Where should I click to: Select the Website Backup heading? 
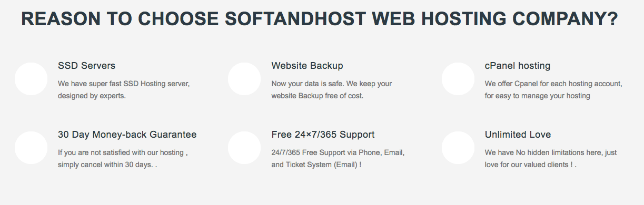pyautogui.click(x=307, y=66)
